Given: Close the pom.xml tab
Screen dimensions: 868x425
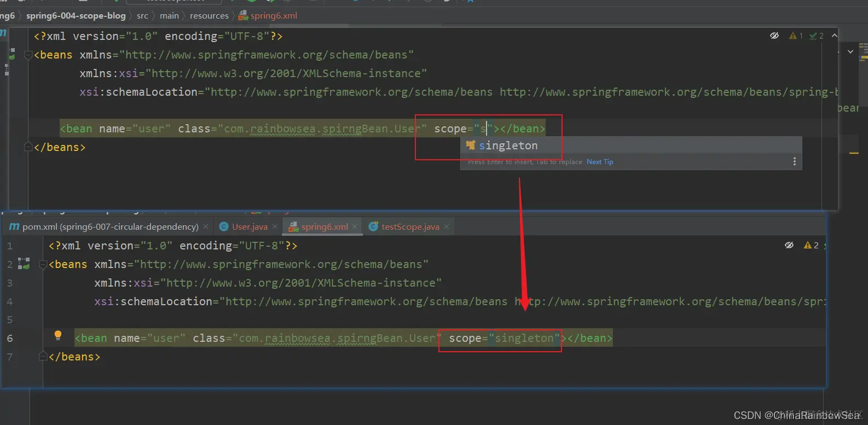Looking at the screenshot, I should [206, 226].
